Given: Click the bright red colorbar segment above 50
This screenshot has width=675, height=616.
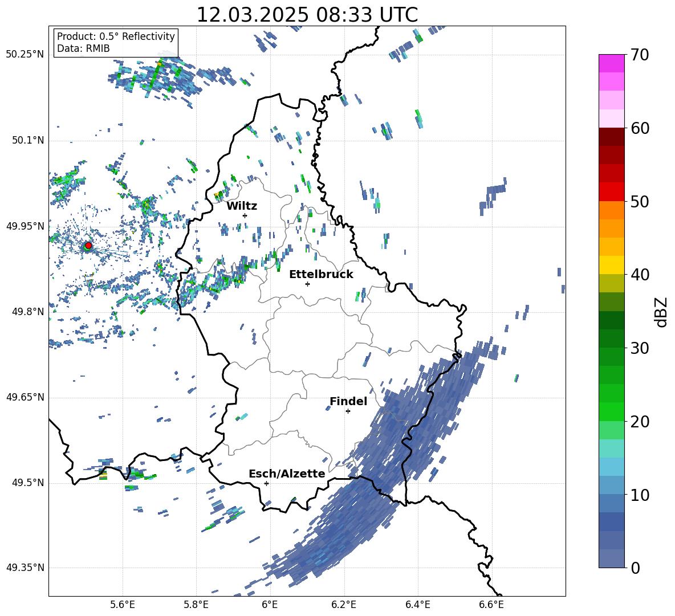Looking at the screenshot, I should point(611,191).
